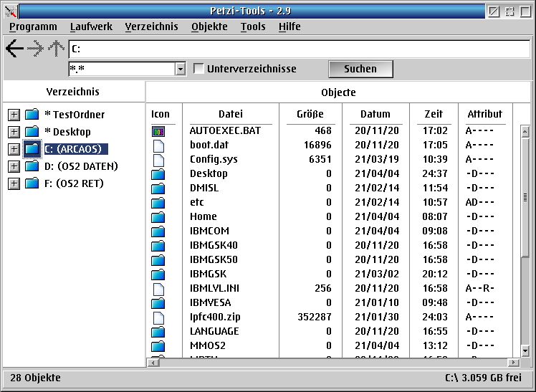Click the IBMCOM folder icon
Screen dimensions: 536x392
click(158, 231)
